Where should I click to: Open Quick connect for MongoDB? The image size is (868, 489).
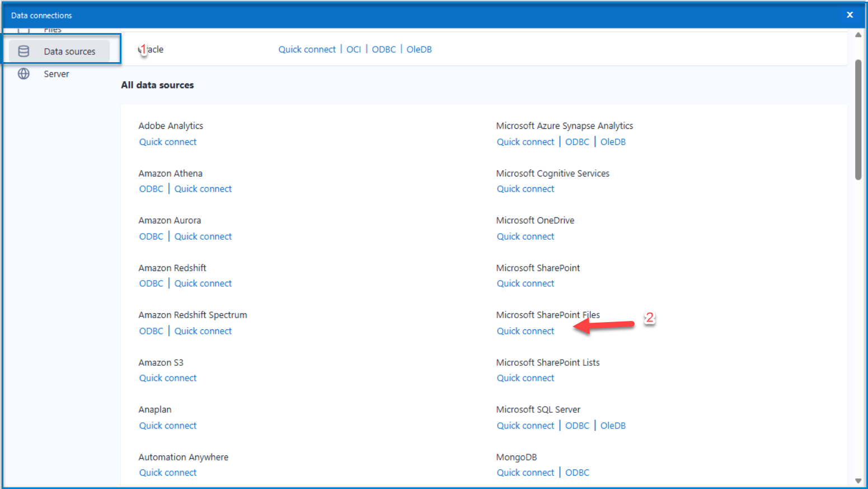click(526, 473)
